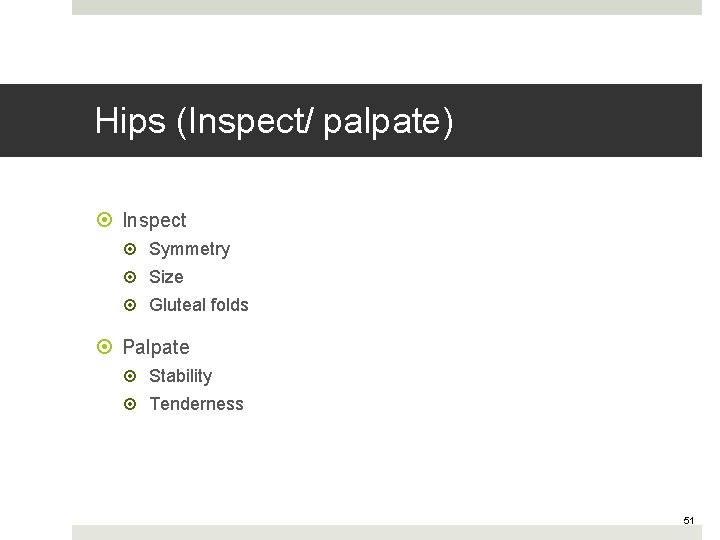Image resolution: width=720 pixels, height=540 pixels.
Task: Click the slide number 51
Action: pyautogui.click(x=688, y=521)
